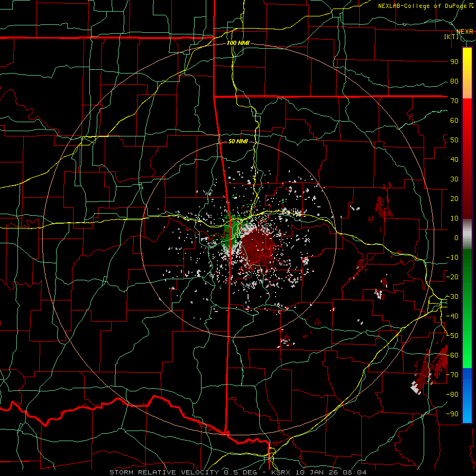
Task: Click the -40 value on velocity scale
Action: pos(452,316)
